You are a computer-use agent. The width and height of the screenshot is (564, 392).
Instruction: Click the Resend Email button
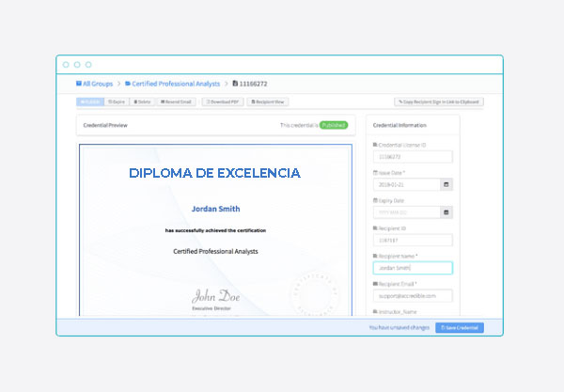click(x=176, y=102)
